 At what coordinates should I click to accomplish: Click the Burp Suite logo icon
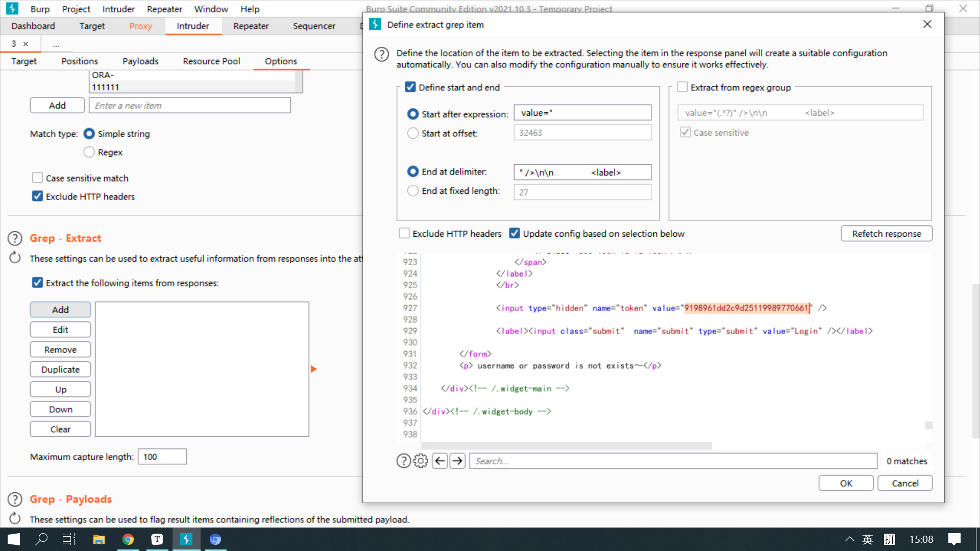tap(12, 9)
